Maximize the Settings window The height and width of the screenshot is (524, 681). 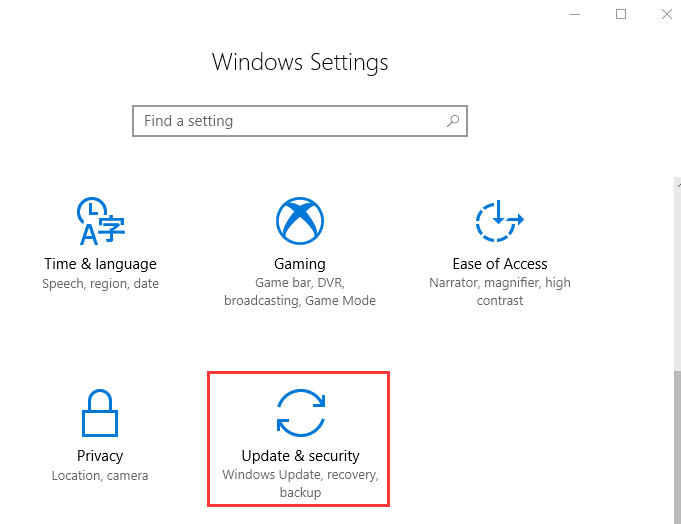pyautogui.click(x=621, y=14)
